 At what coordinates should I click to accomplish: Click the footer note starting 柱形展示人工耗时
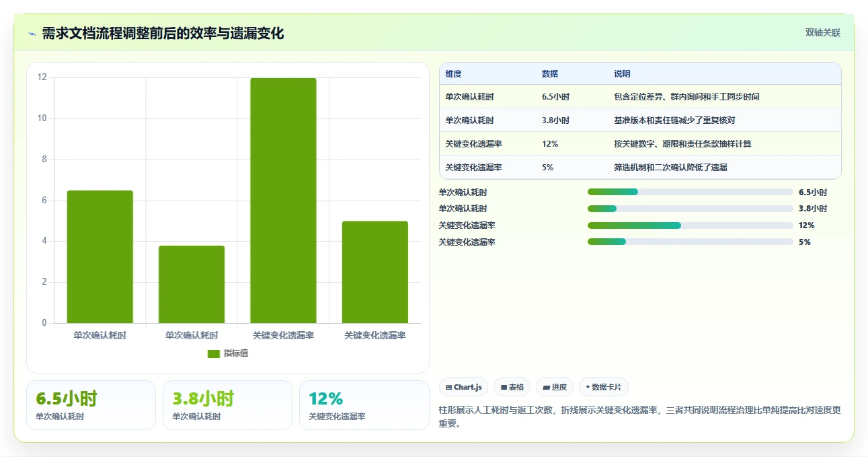click(639, 417)
